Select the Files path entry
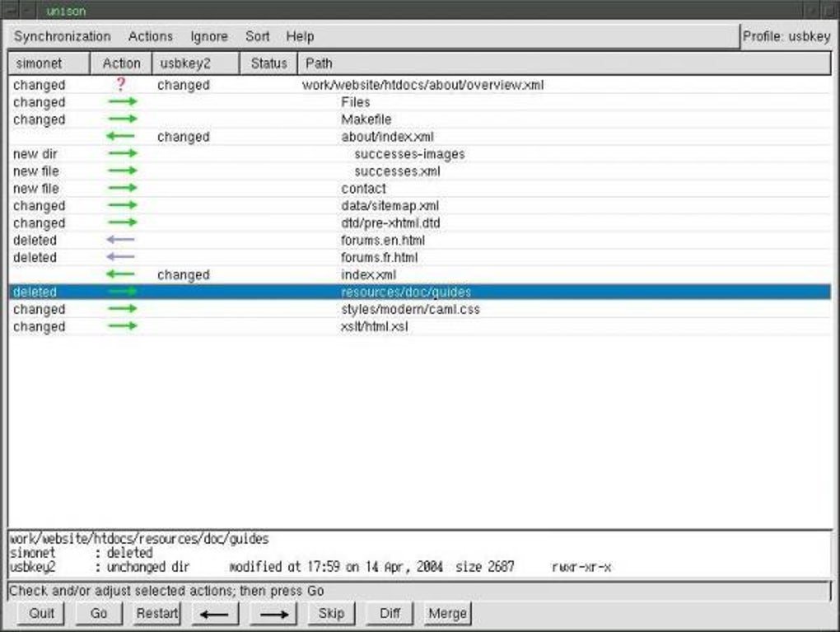Viewport: 840px width, 632px height. pyautogui.click(x=355, y=102)
